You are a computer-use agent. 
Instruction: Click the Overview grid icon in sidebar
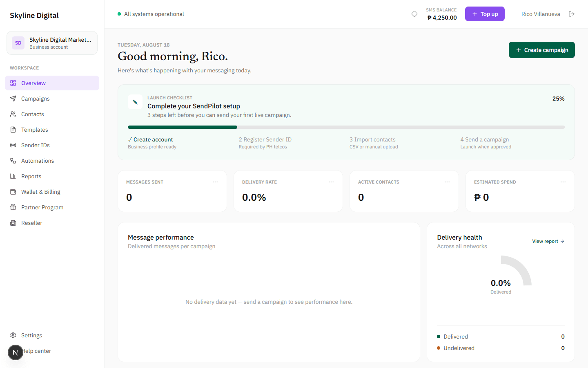coord(13,83)
